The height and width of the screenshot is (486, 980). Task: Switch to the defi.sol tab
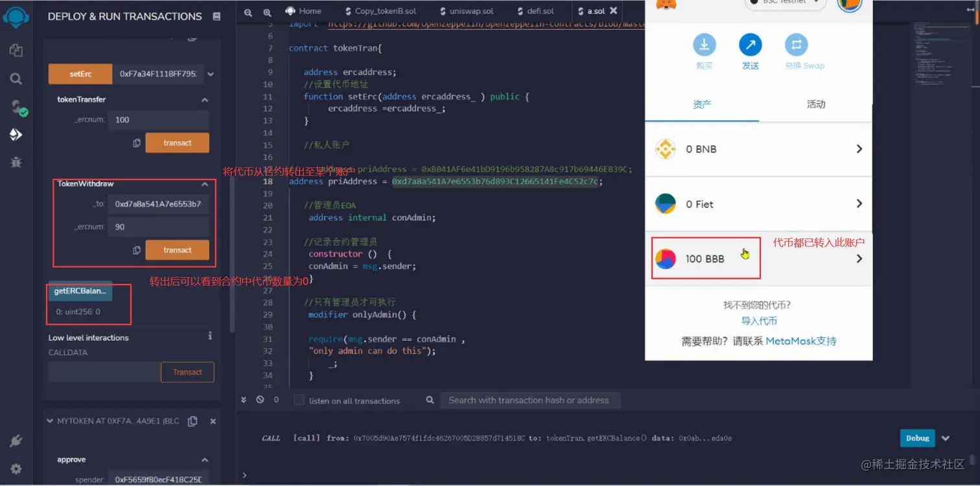click(x=536, y=11)
